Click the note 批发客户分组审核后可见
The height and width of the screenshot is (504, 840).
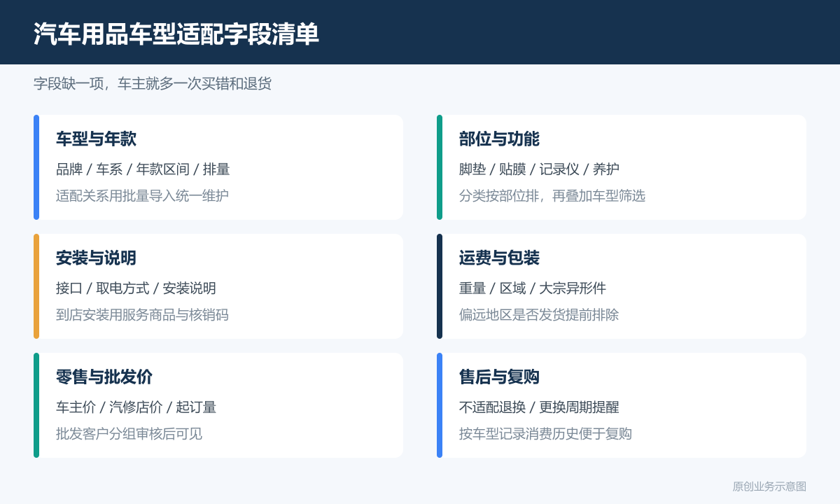coord(129,434)
